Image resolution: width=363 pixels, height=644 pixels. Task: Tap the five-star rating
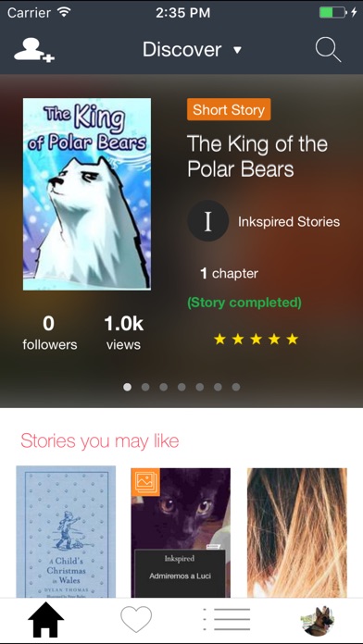pyautogui.click(x=257, y=340)
